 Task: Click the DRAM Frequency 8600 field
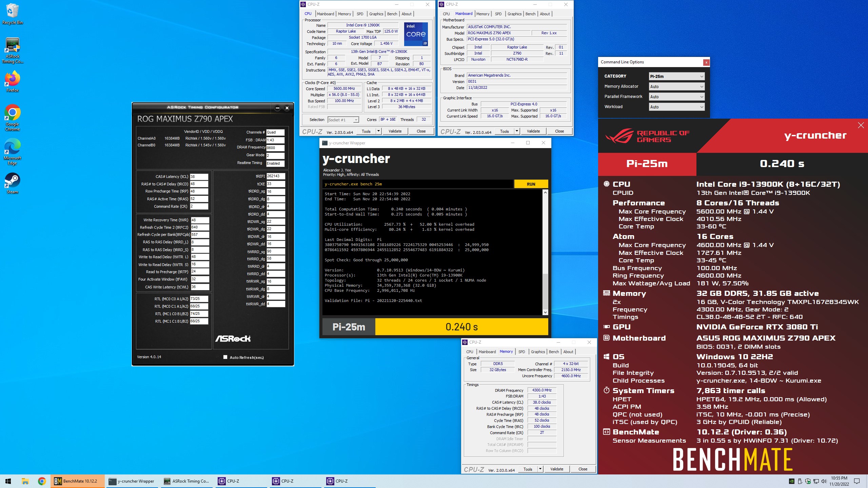[275, 147]
